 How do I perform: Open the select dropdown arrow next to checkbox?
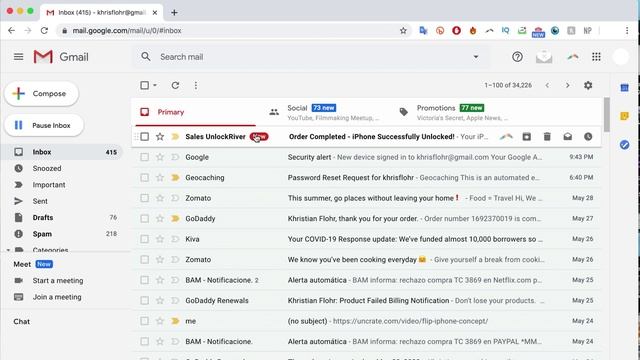pos(155,85)
